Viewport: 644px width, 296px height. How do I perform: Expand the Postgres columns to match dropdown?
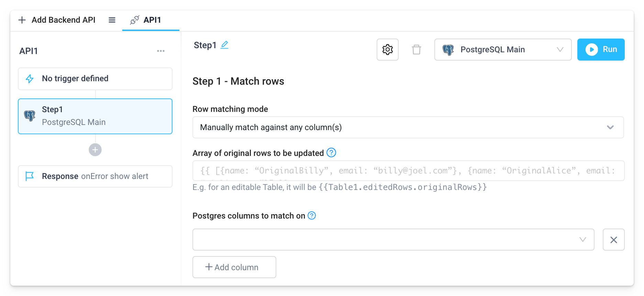coord(582,239)
